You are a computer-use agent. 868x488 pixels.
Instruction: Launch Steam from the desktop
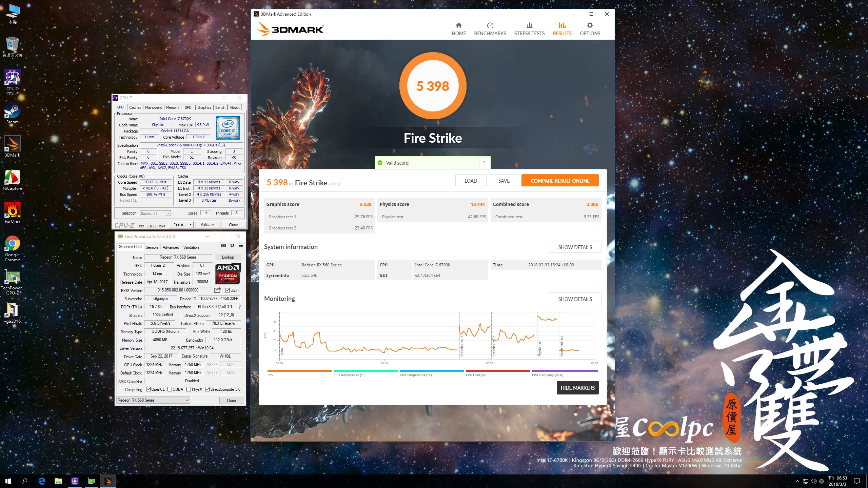[13, 114]
